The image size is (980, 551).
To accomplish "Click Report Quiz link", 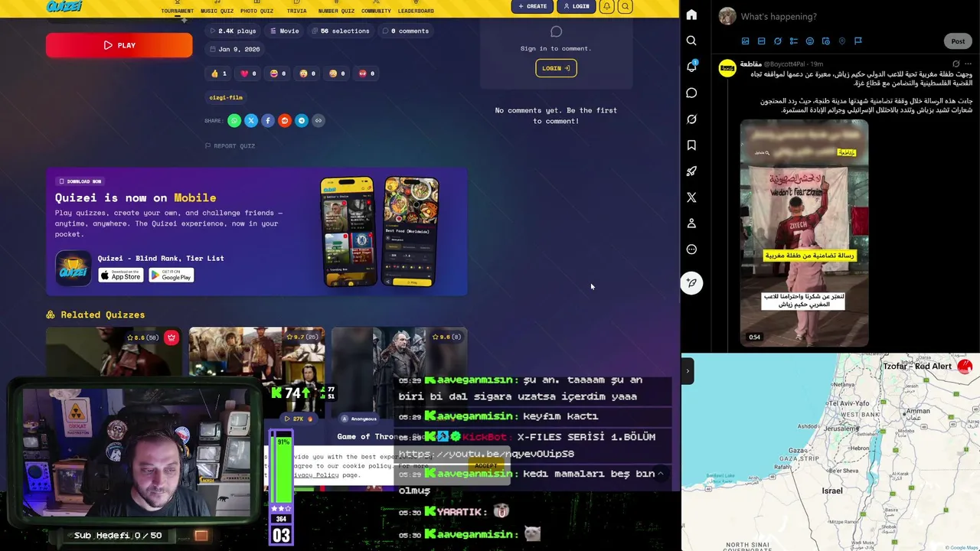I will click(230, 145).
